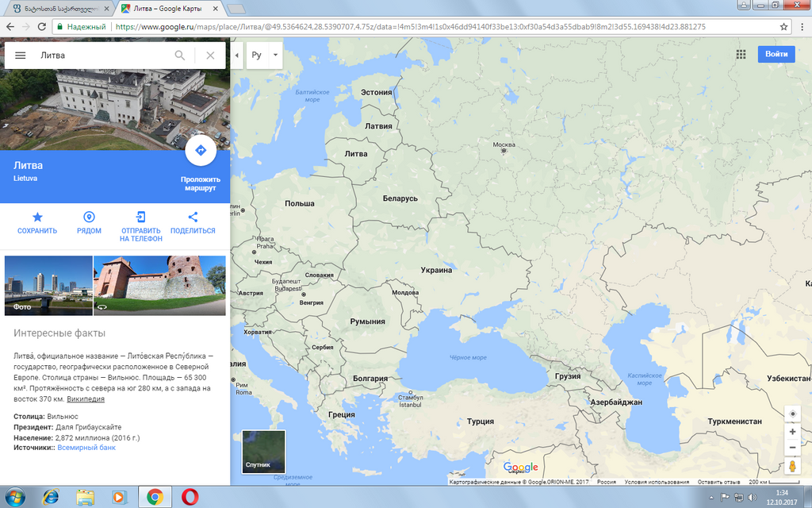Reload the page with refresh icon

point(42,26)
